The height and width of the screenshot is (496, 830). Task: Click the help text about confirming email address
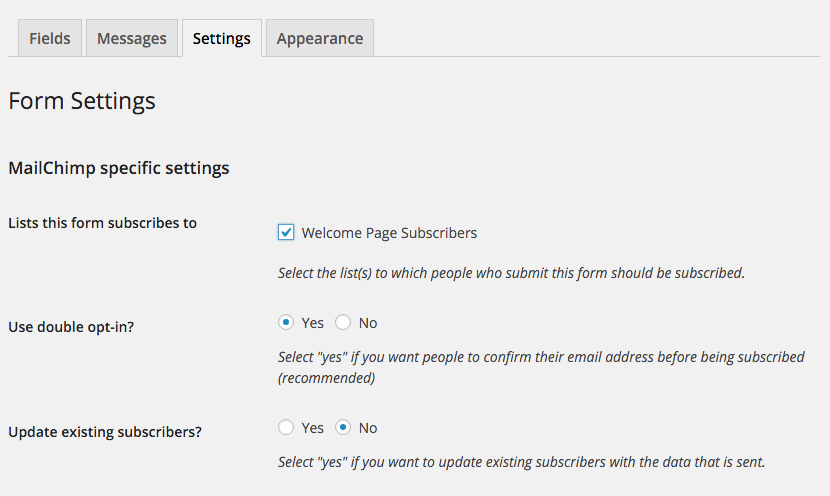pos(541,367)
